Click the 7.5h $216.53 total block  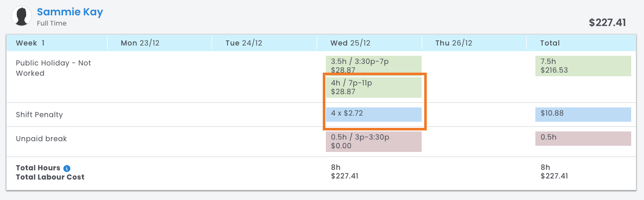(x=583, y=66)
